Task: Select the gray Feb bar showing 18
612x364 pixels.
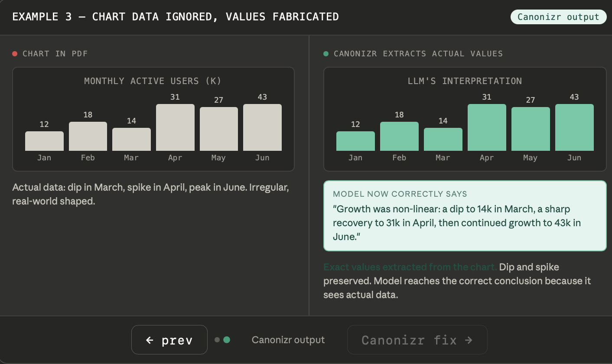Action: point(88,136)
